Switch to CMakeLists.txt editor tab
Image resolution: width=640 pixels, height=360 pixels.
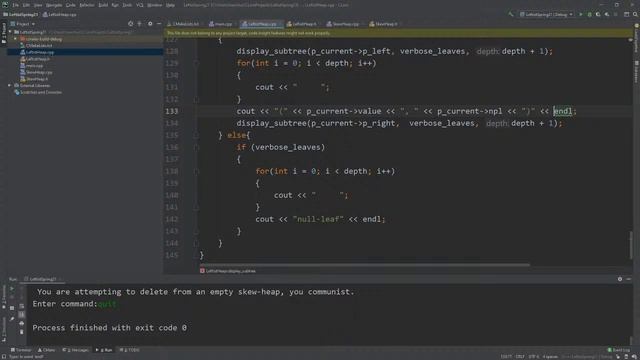pyautogui.click(x=183, y=24)
